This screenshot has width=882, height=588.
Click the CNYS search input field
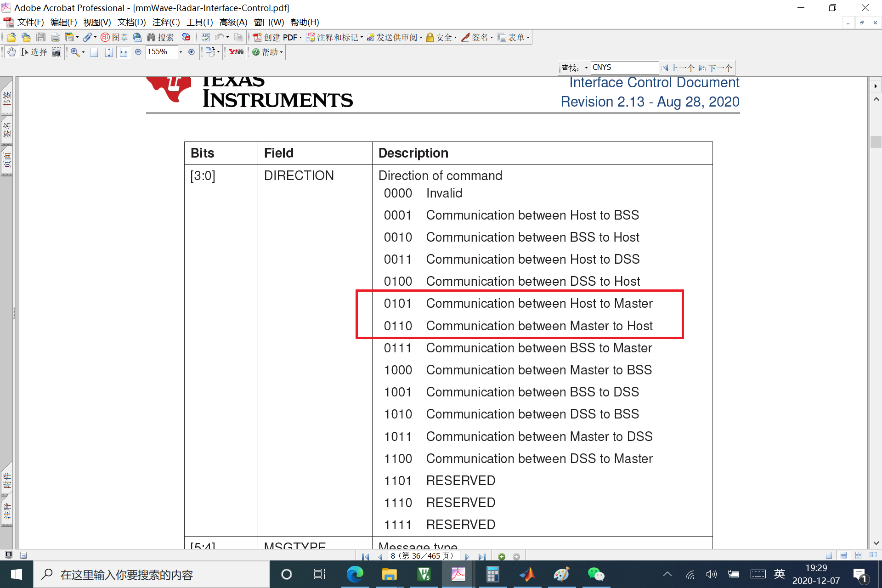(624, 68)
